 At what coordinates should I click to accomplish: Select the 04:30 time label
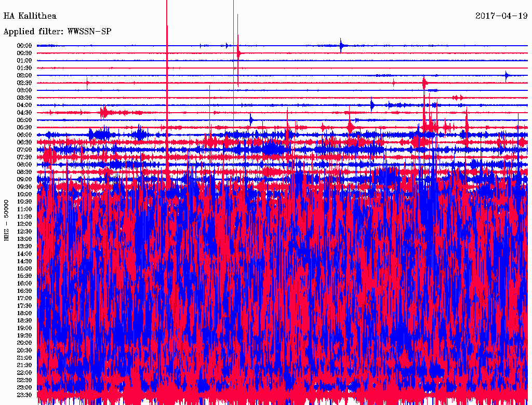[24, 113]
